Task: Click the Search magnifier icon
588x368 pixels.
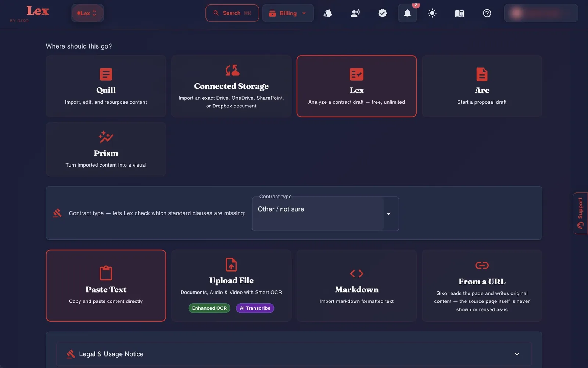Action: click(216, 13)
